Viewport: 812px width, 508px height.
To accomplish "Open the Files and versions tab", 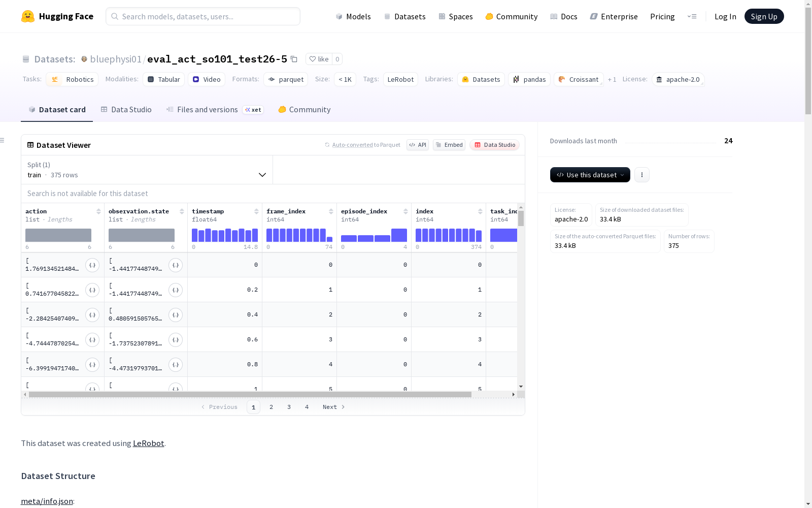I will click(215, 110).
